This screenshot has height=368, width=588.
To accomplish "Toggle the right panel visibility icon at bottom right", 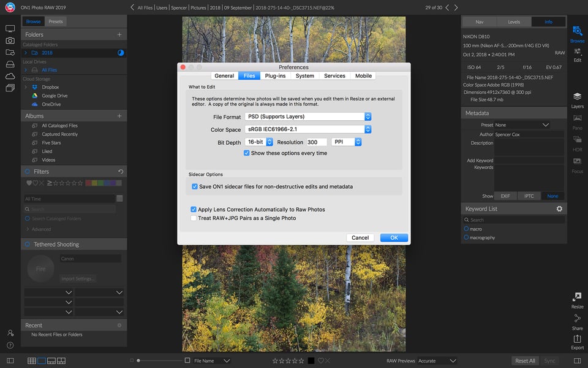I will [578, 361].
